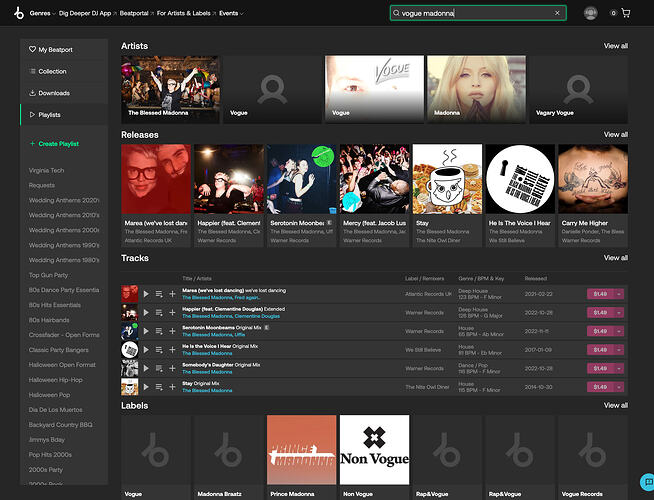Open price options arrow for Marea track
654x500 pixels.
tap(619, 294)
